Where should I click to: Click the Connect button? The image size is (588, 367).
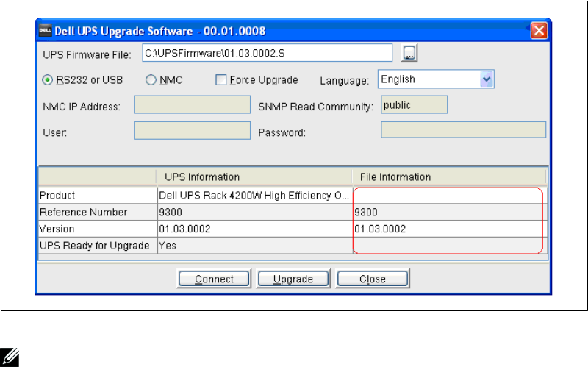click(x=214, y=279)
